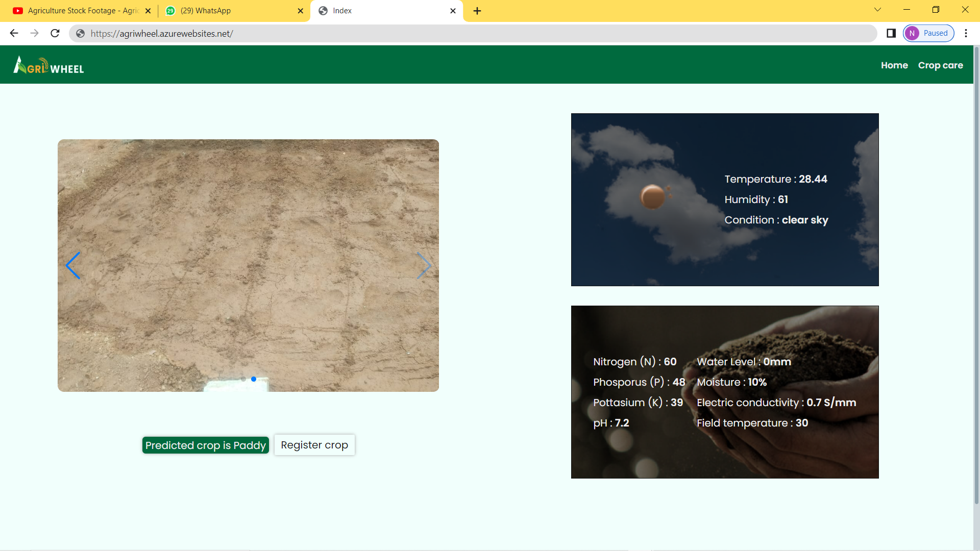Switch to Agriculture Stock Footage tab
Viewport: 980px width, 551px height.
point(82,11)
